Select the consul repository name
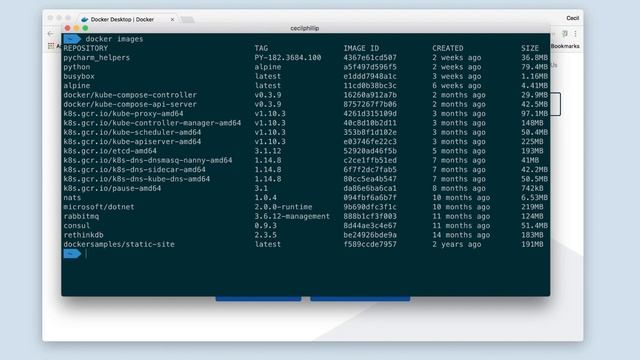This screenshot has width=640, height=360. pos(77,226)
